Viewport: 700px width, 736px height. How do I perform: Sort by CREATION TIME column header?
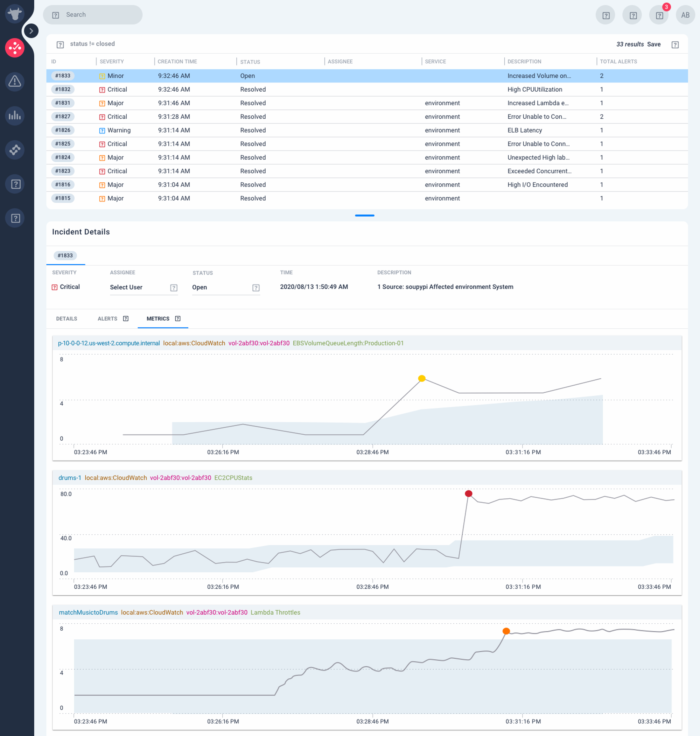coord(177,62)
